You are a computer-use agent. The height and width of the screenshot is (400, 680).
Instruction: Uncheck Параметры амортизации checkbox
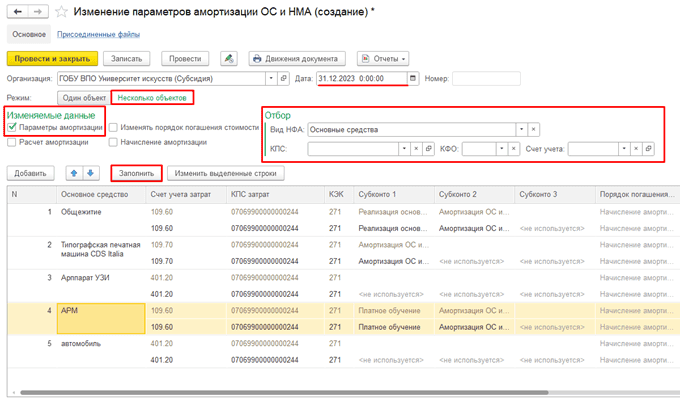[x=12, y=127]
